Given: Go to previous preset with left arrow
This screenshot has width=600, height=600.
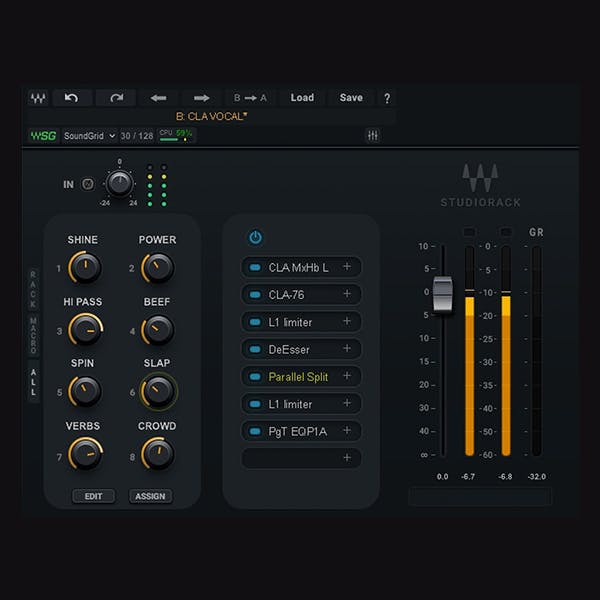Looking at the screenshot, I should coord(158,98).
